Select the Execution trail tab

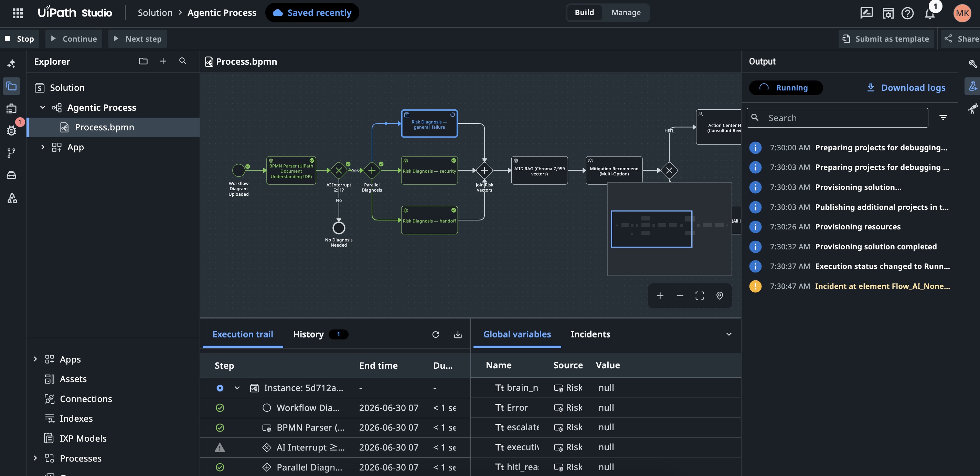click(243, 334)
